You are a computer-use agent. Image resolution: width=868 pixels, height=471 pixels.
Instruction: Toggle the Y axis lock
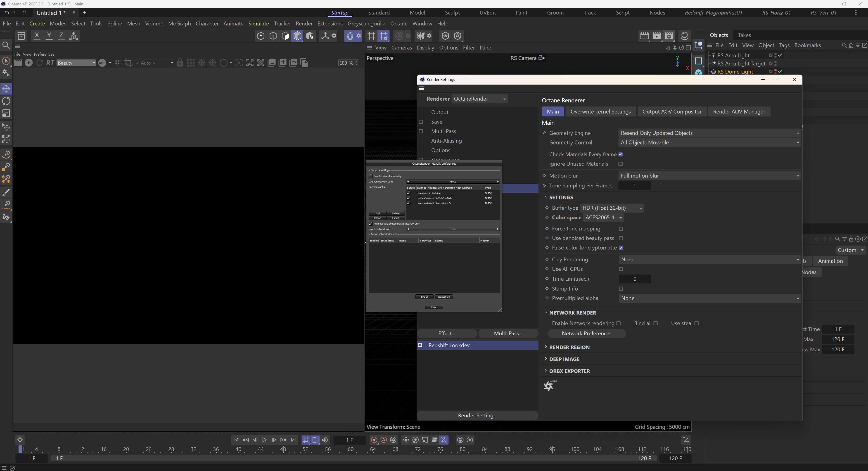tap(49, 36)
